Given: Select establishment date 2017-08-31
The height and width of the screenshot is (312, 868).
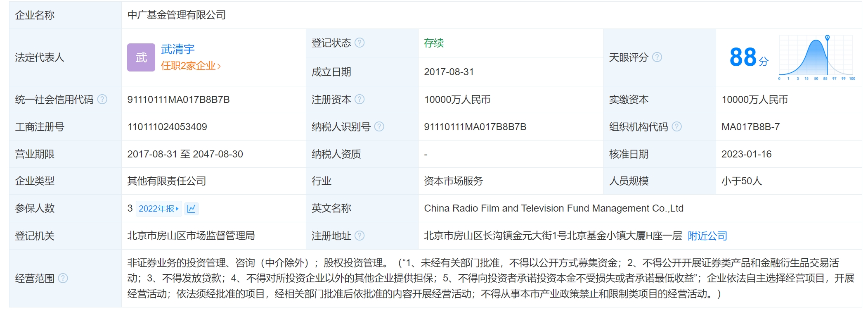Looking at the screenshot, I should (449, 71).
